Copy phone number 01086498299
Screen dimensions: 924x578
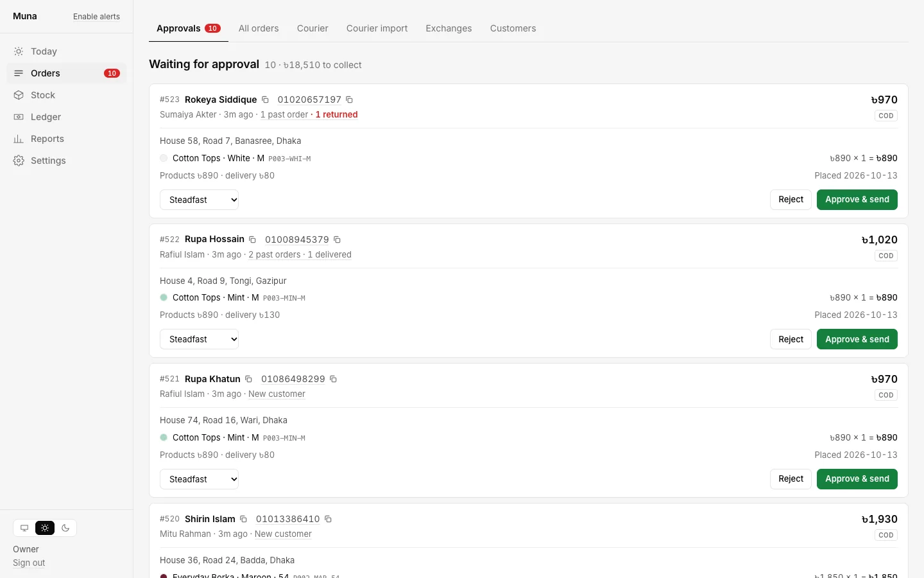click(x=333, y=379)
